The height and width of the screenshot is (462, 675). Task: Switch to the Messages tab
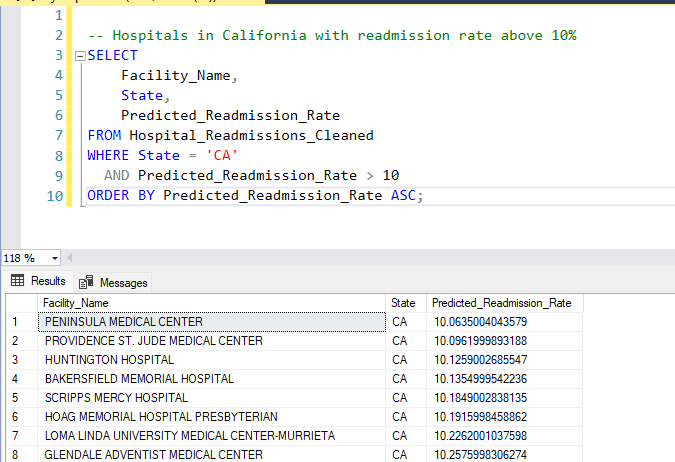pyautogui.click(x=113, y=282)
